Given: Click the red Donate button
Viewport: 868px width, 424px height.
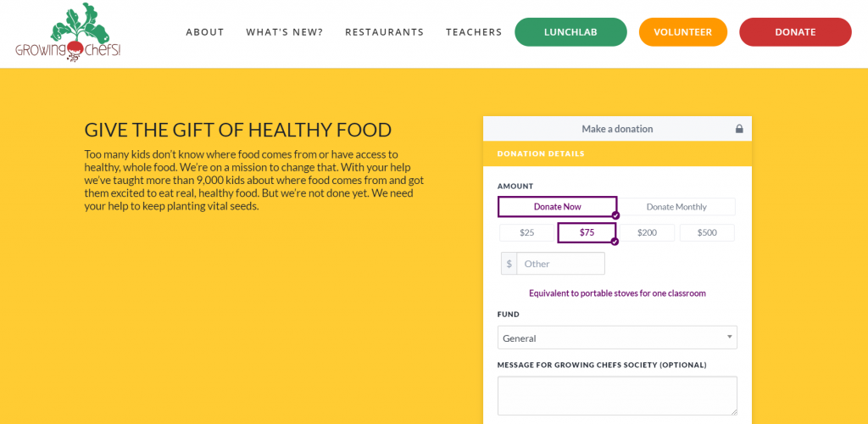Looking at the screenshot, I should (x=795, y=32).
